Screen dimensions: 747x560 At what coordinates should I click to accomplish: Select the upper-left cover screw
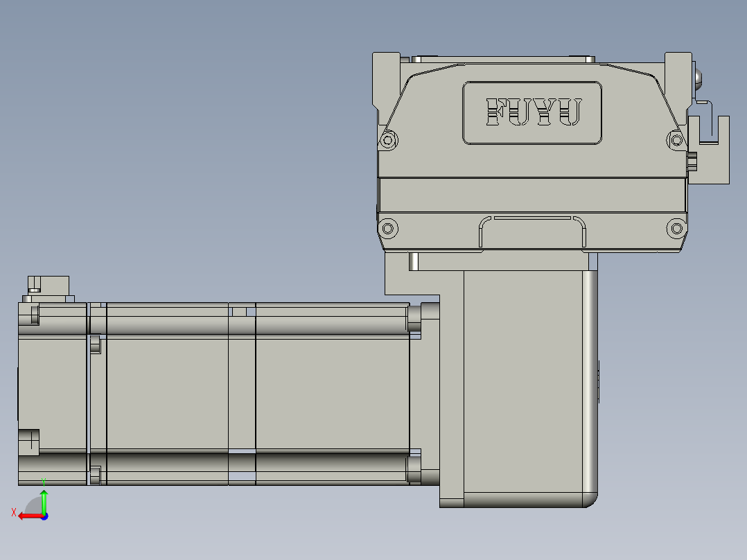tap(388, 141)
